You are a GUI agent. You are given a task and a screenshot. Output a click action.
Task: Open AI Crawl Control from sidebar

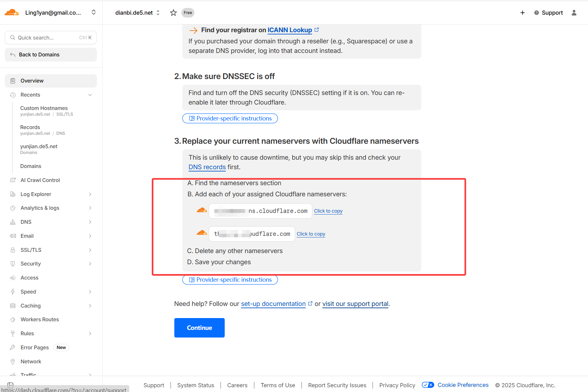[x=40, y=180]
